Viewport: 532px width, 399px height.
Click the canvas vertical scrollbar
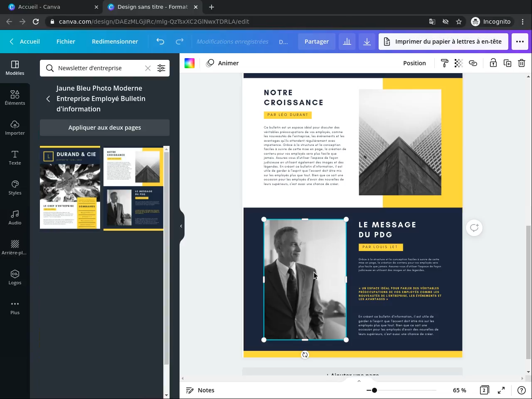528,292
